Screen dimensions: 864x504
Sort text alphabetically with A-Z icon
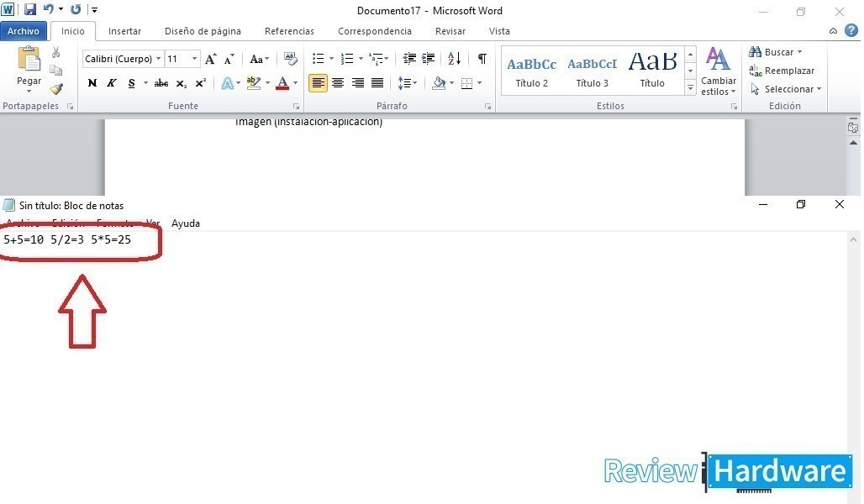pos(454,59)
